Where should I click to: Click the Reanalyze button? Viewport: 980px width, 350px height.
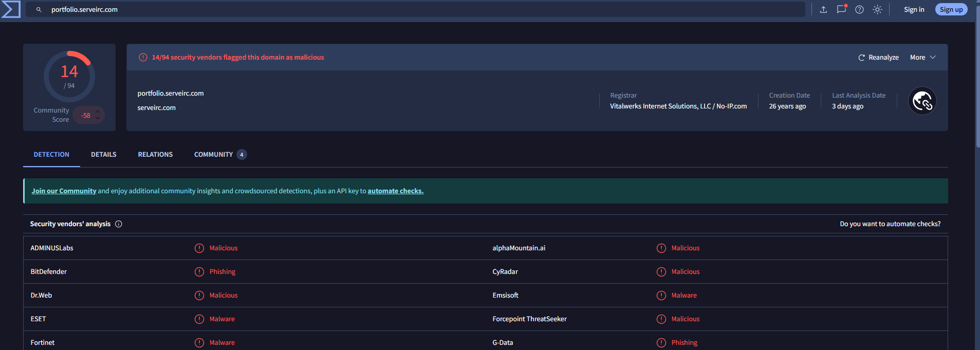point(878,57)
